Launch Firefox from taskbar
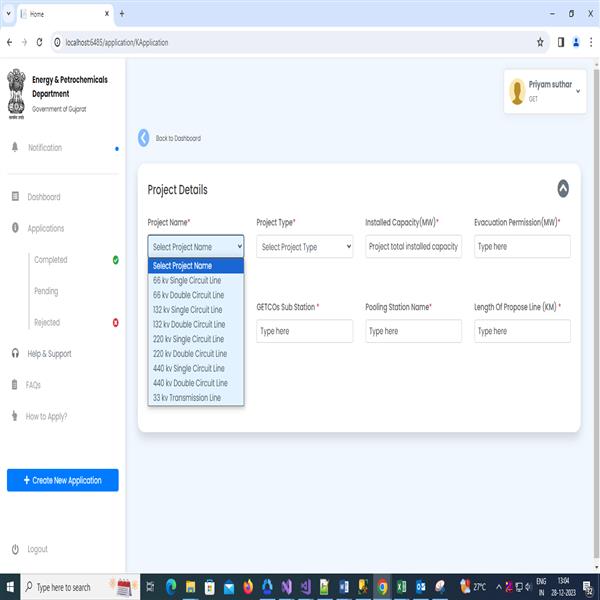Image resolution: width=600 pixels, height=600 pixels. [248, 587]
